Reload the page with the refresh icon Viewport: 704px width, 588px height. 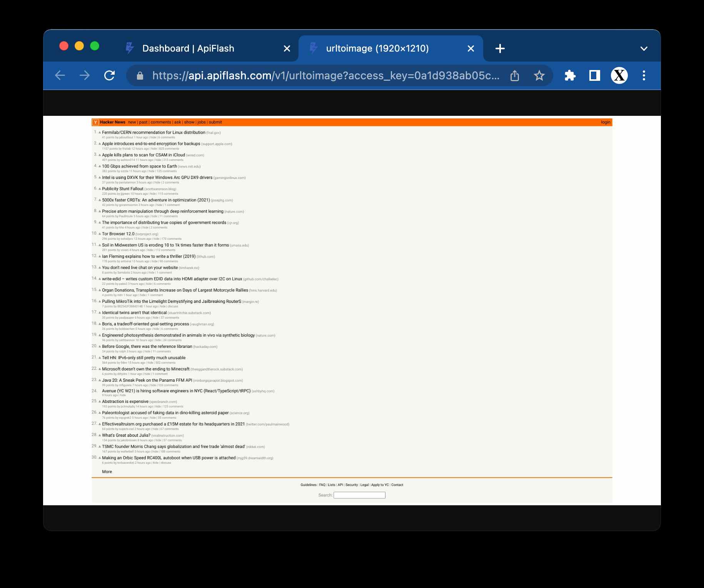click(x=110, y=75)
